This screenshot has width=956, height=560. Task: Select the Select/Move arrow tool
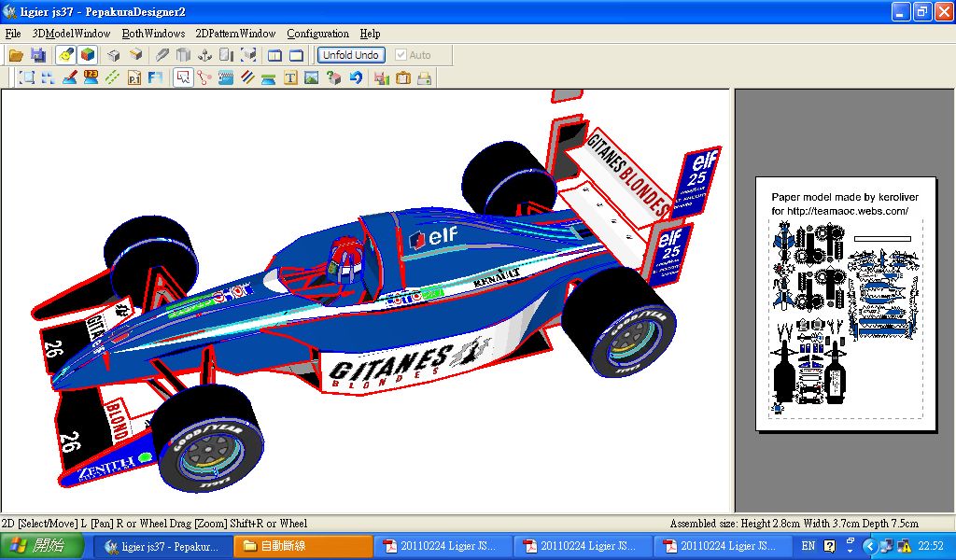(182, 78)
